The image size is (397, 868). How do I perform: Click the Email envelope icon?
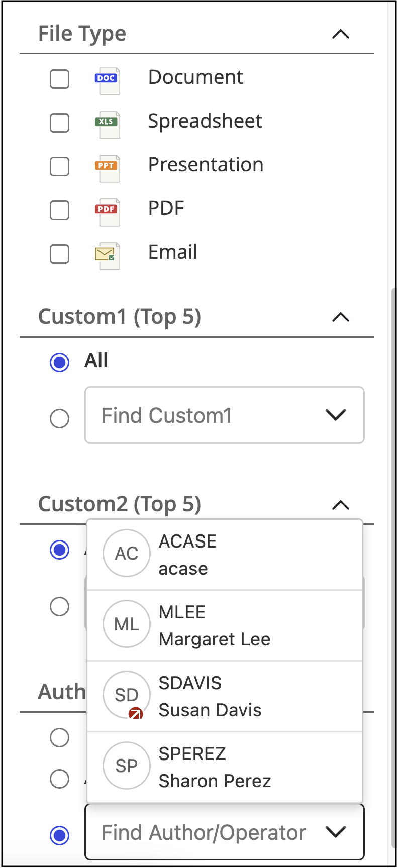point(107,255)
